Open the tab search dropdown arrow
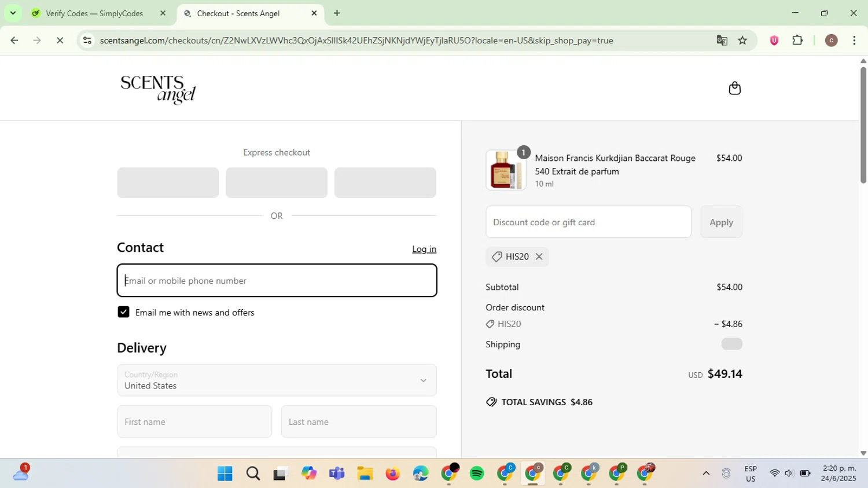 13,13
